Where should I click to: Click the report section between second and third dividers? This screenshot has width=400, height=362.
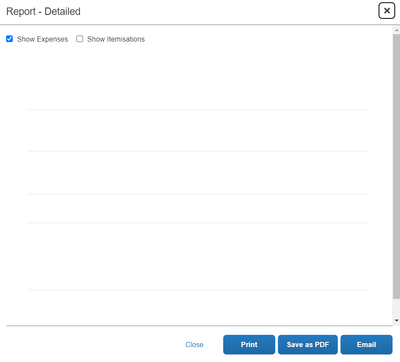[x=198, y=173]
